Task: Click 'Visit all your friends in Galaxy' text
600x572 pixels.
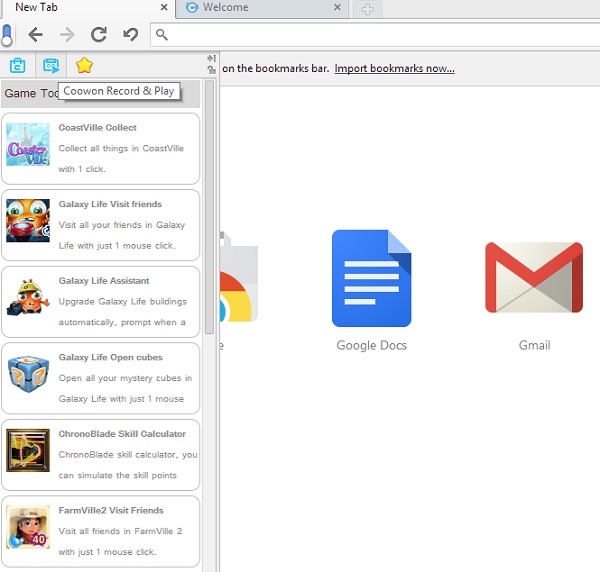Action: [x=122, y=225]
